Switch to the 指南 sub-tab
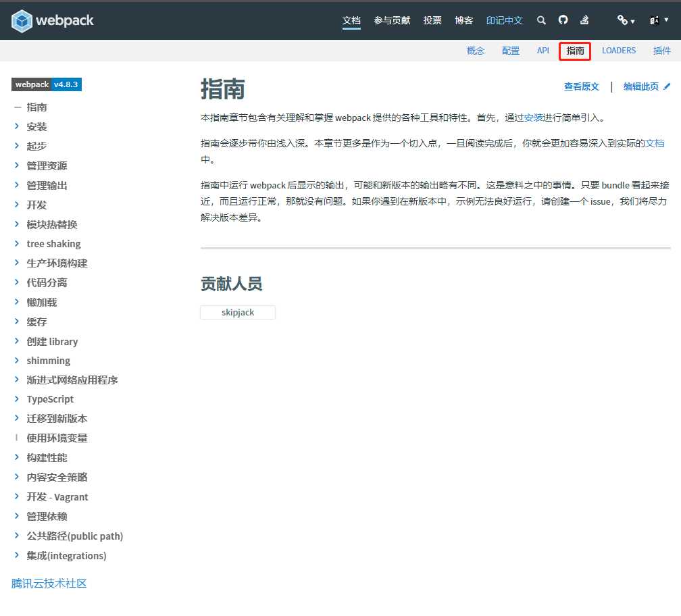Screen dimensions: 681x616 (575, 51)
